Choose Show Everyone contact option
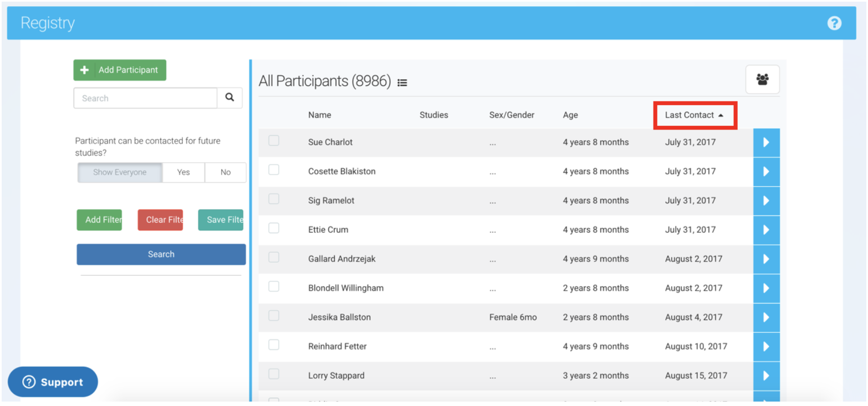The height and width of the screenshot is (406, 868). pos(120,172)
